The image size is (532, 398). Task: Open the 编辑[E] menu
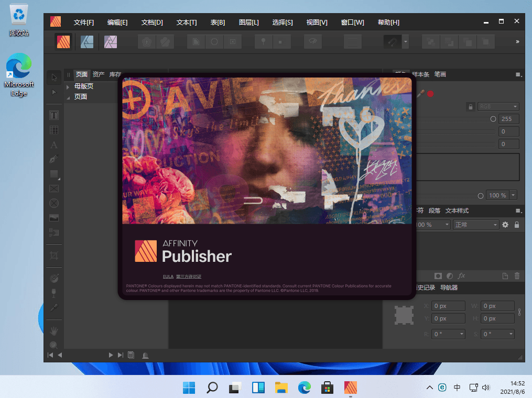click(117, 23)
